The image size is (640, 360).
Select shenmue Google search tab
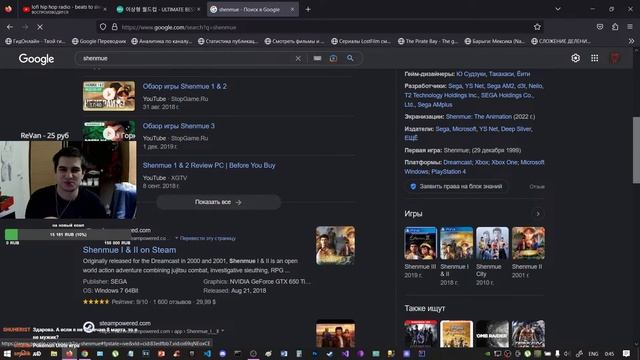(x=253, y=9)
